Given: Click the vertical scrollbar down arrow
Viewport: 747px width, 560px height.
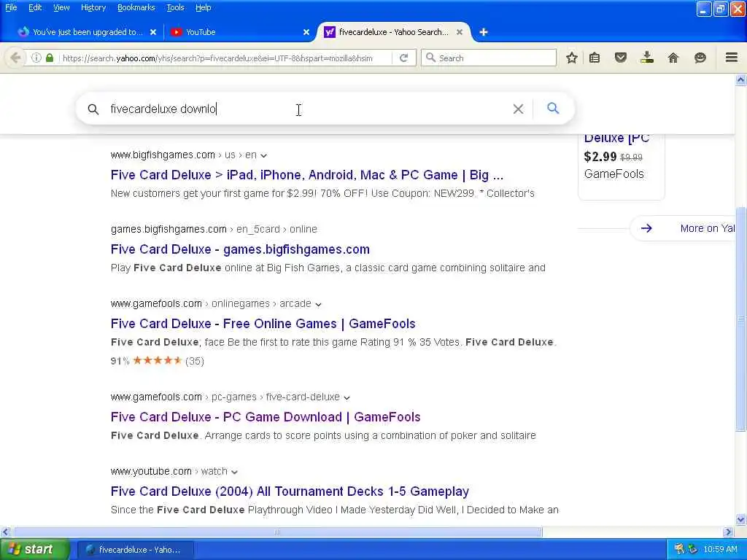Looking at the screenshot, I should (741, 519).
